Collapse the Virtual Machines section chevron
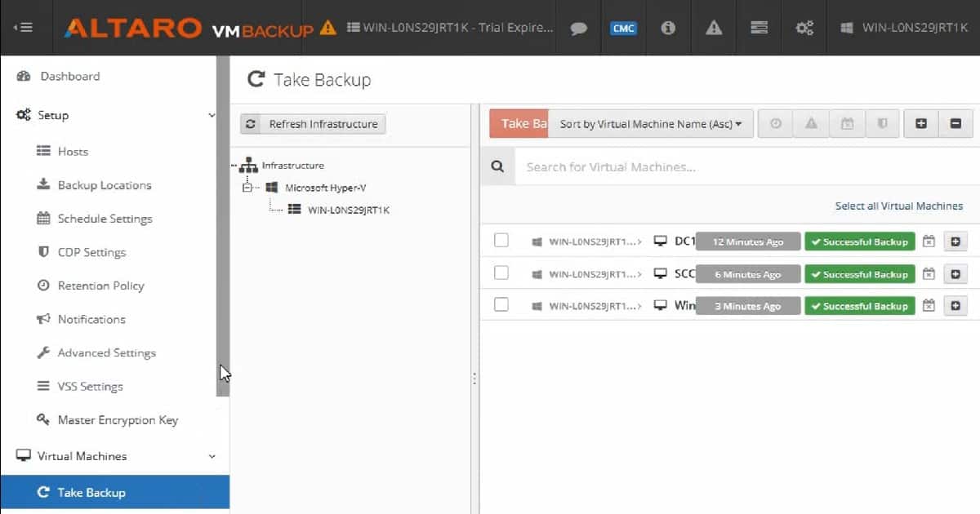The width and height of the screenshot is (980, 514). (212, 457)
